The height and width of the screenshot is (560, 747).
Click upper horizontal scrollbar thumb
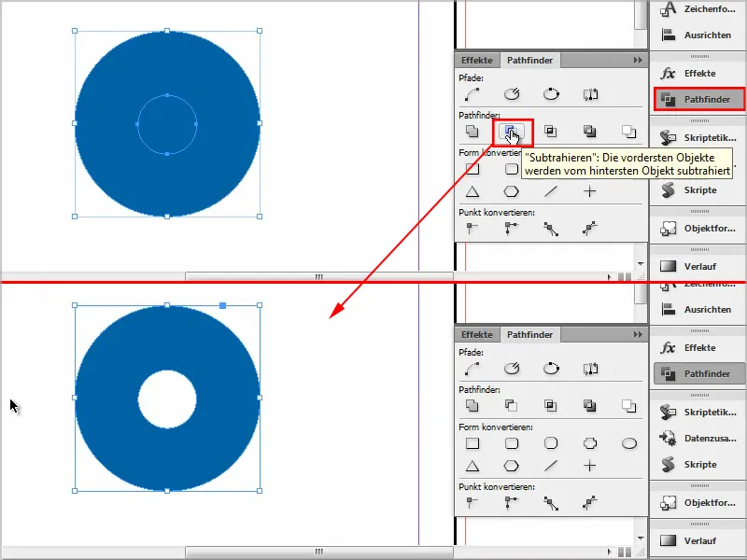pyautogui.click(x=318, y=276)
